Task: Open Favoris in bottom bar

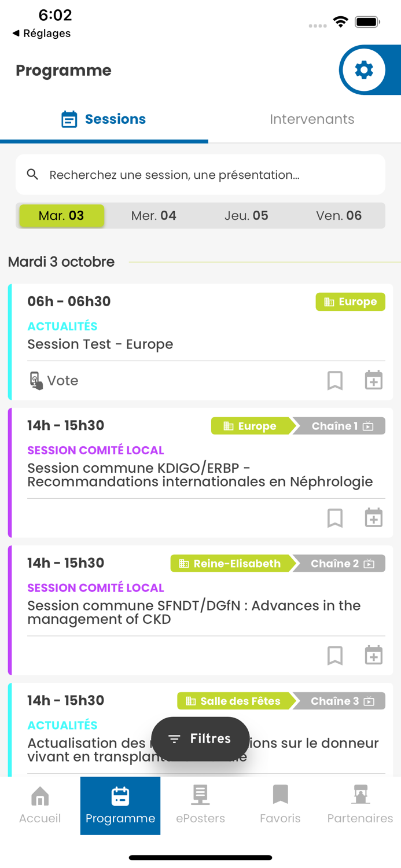Action: pyautogui.click(x=280, y=806)
